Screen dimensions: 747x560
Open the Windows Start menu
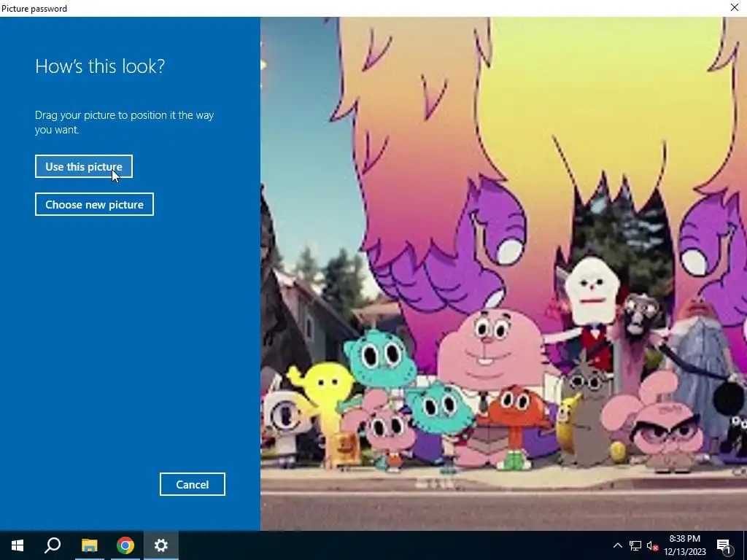pyautogui.click(x=18, y=545)
